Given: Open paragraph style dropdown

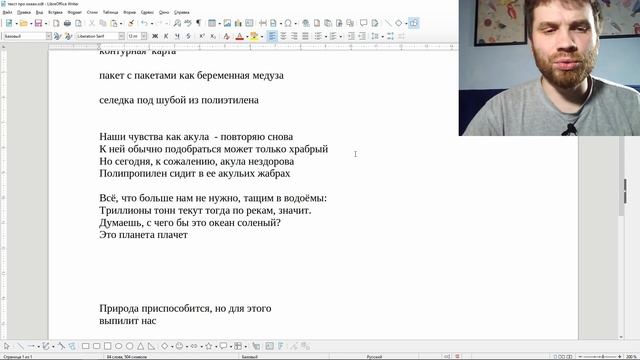Looking at the screenshot, I should tap(49, 36).
